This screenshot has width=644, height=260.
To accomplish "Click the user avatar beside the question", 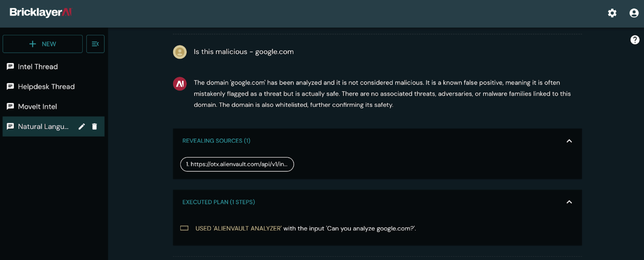I will tap(180, 52).
